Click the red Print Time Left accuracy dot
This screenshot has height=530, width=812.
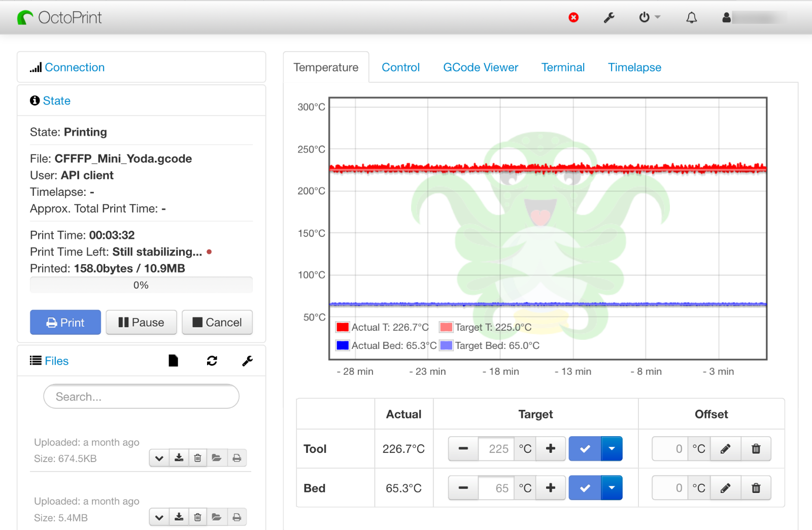(209, 252)
